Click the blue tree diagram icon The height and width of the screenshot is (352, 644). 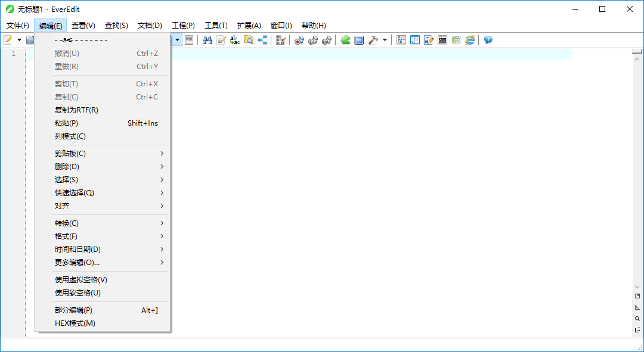pyautogui.click(x=262, y=40)
